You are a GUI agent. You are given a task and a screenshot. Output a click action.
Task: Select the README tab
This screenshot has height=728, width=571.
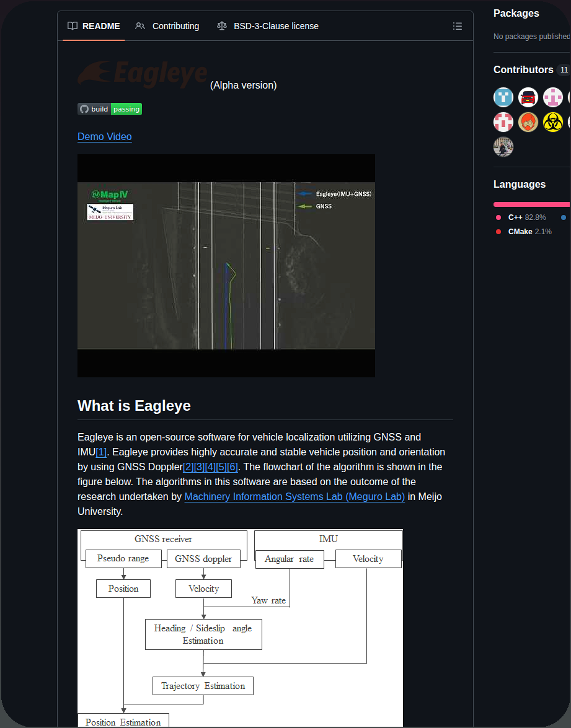pos(94,26)
